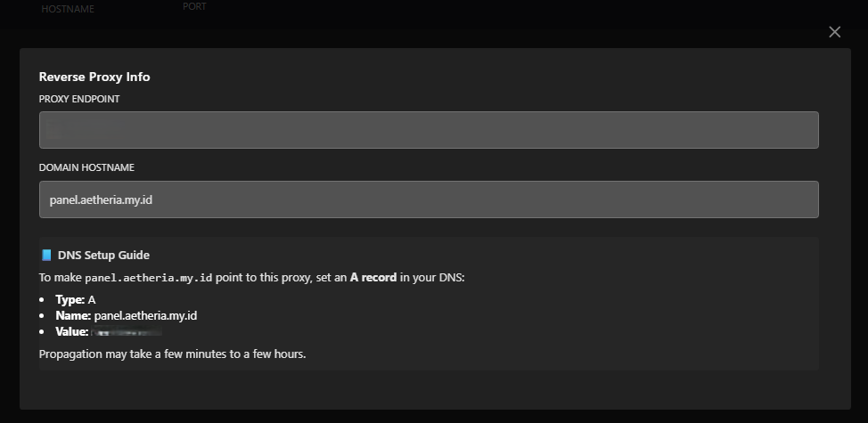This screenshot has height=423, width=868.
Task: Click the PORT column header
Action: [194, 6]
